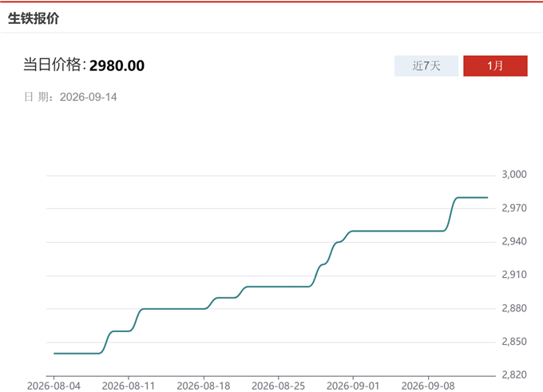Viewport: 543px width, 392px height.
Task: Click the 生铁报价 heading
Action: 34,18
